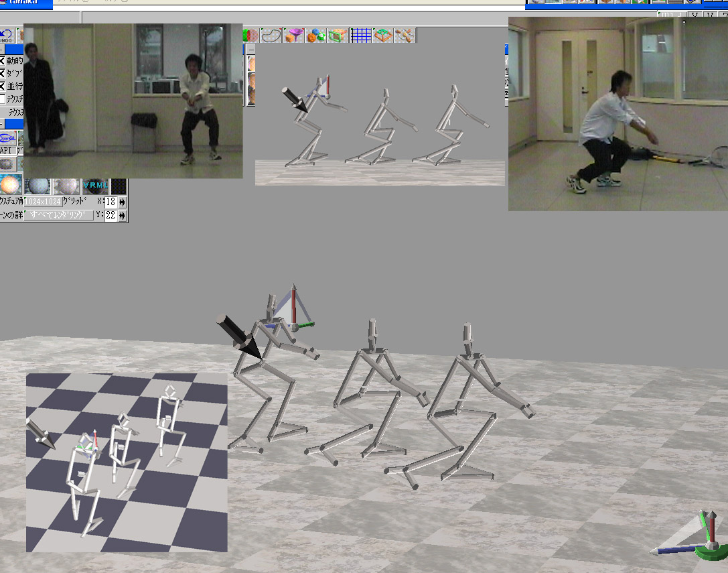
Task: Collapse the panel left of the small skeleton view
Action: pos(250,50)
